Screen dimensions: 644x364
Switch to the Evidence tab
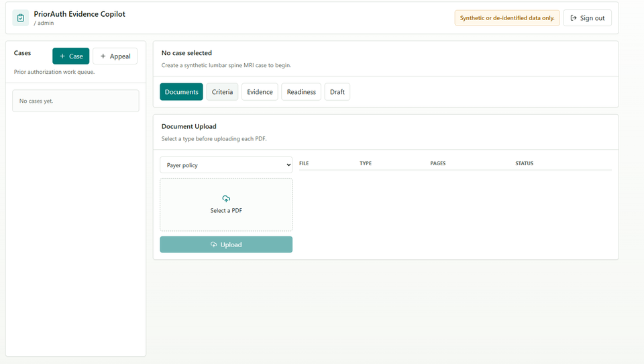tap(260, 92)
